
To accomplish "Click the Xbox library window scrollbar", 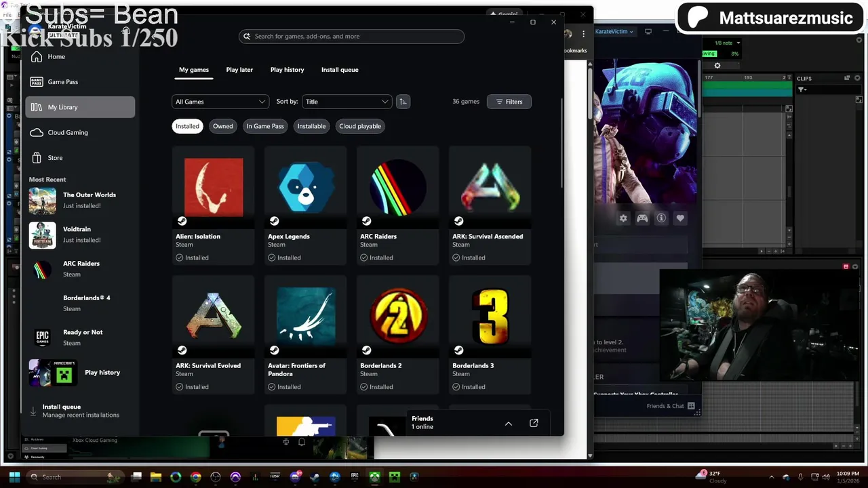I will coord(561,144).
